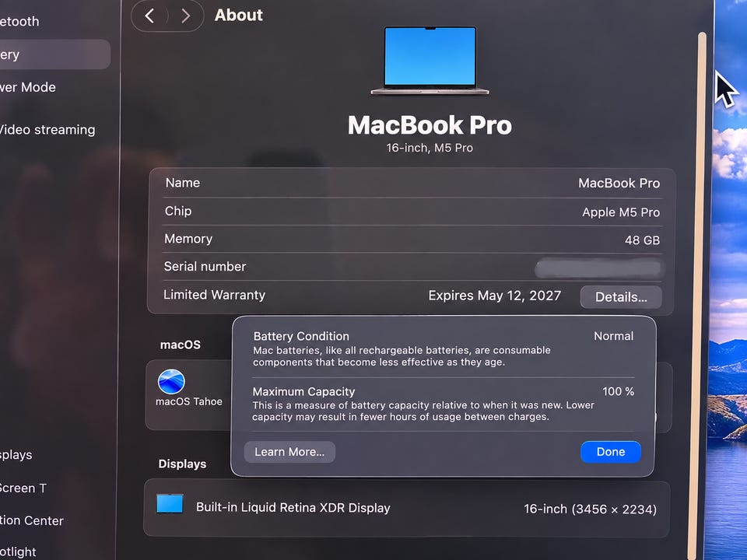
Task: Click the 'macOS' section heading
Action: click(x=180, y=345)
